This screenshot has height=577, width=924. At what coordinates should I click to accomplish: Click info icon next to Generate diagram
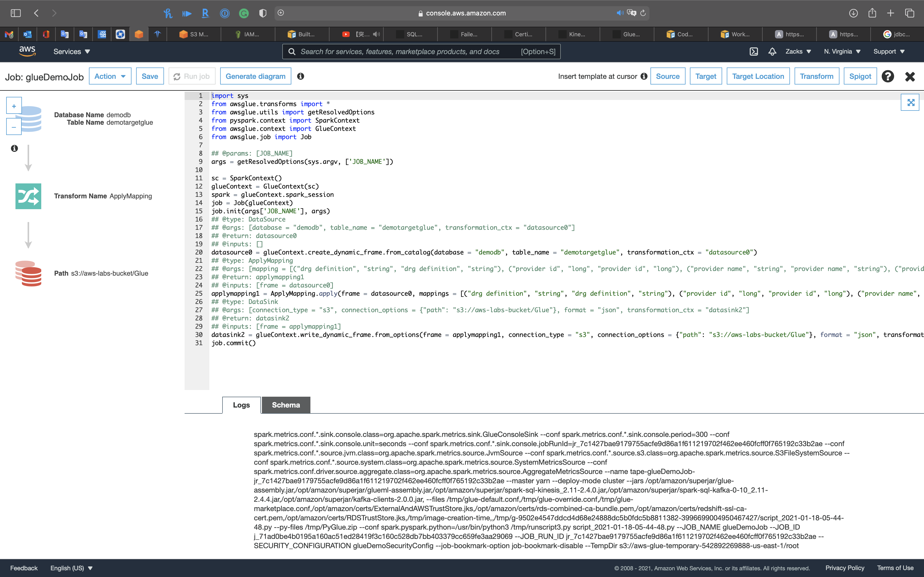tap(301, 76)
